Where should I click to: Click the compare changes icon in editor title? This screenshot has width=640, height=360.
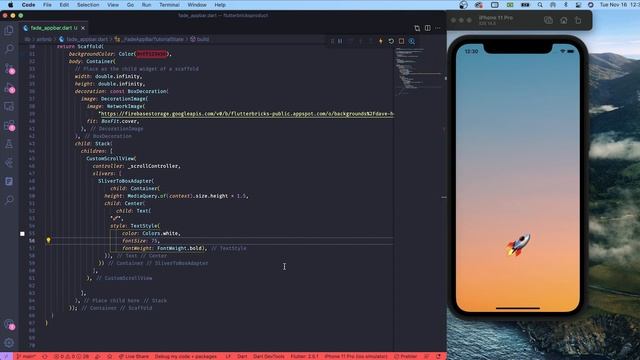(x=417, y=28)
